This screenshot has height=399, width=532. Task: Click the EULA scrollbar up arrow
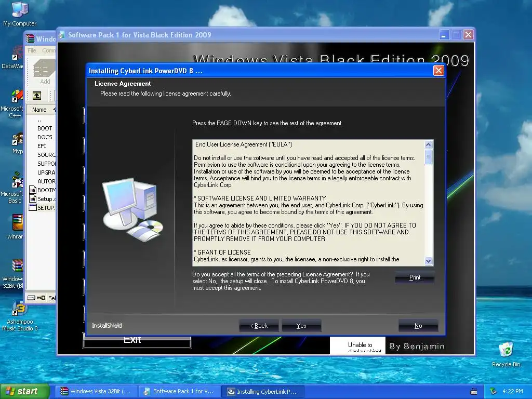click(429, 145)
